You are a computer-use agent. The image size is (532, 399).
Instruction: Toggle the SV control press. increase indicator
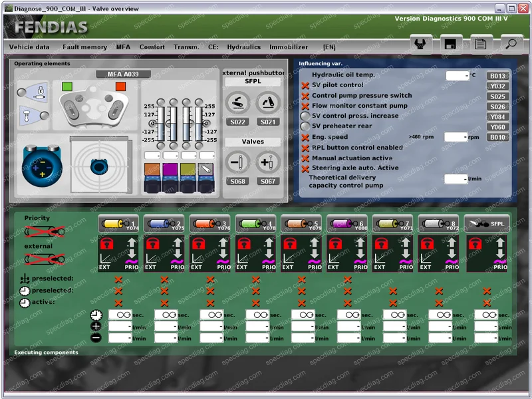pos(305,116)
